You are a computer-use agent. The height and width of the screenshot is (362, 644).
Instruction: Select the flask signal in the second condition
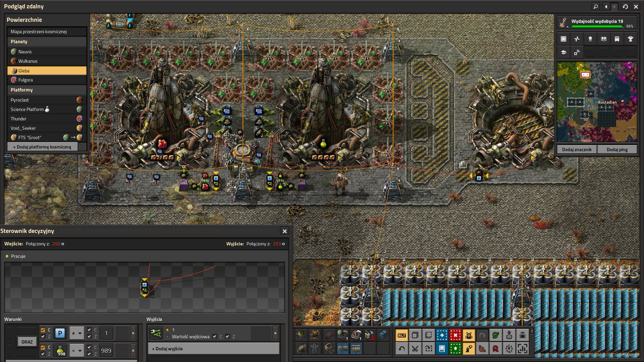click(60, 350)
